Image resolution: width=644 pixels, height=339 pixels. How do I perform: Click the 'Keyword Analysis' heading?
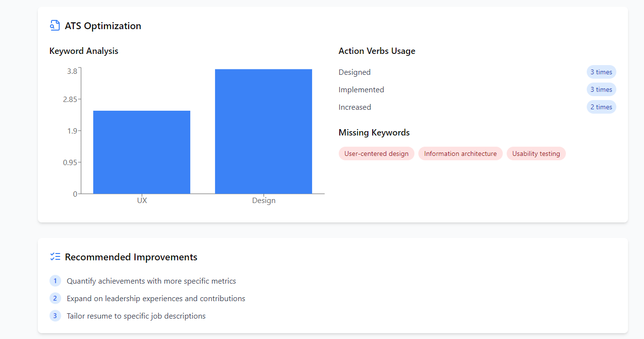pos(84,51)
